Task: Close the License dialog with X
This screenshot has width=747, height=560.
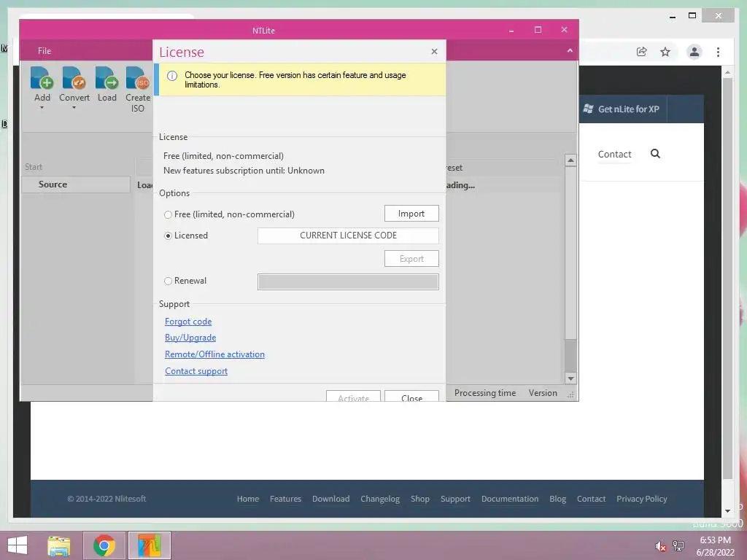Action: tap(434, 52)
